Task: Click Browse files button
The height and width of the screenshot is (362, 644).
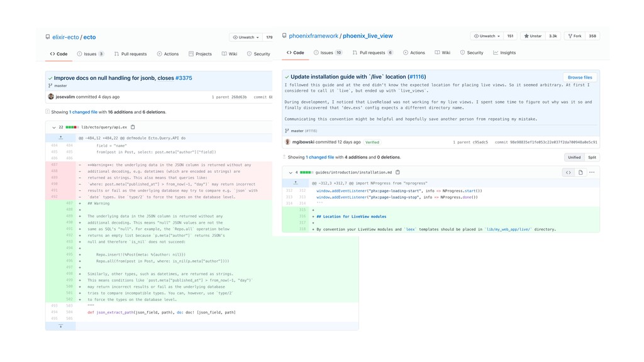Action: point(580,77)
